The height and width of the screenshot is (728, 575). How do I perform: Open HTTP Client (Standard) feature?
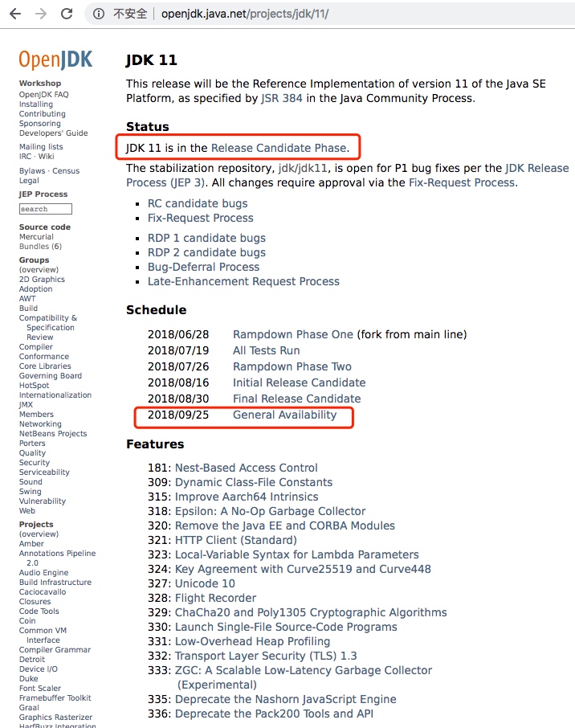click(236, 540)
